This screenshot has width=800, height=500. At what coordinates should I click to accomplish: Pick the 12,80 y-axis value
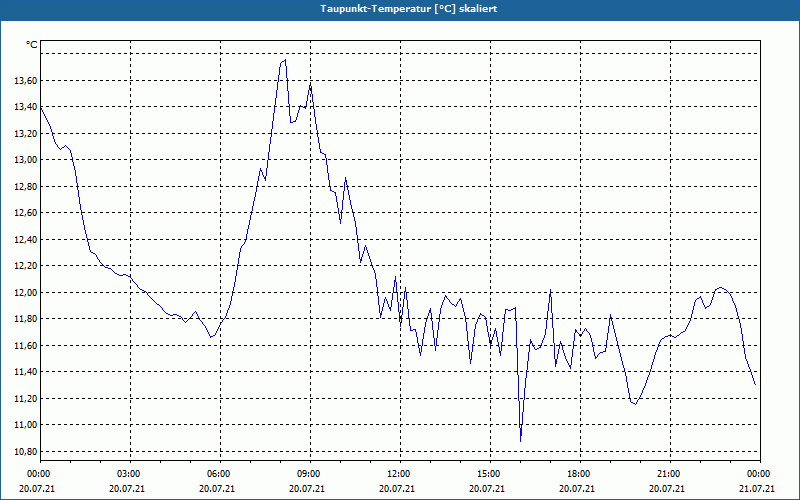point(26,186)
